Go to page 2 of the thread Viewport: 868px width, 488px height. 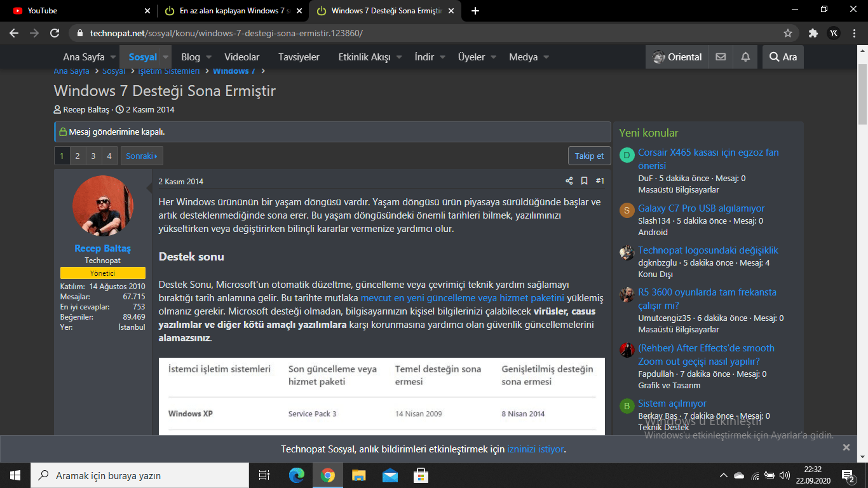[78, 156]
